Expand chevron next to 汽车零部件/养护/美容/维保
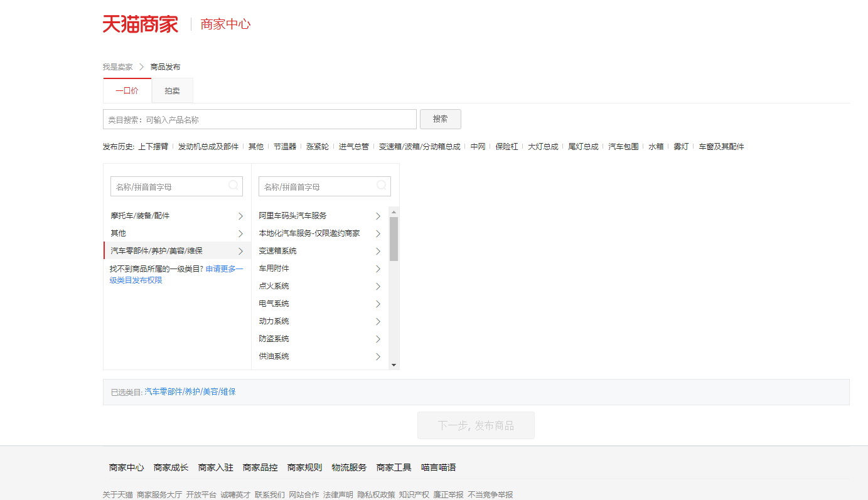868x500 pixels. click(240, 251)
